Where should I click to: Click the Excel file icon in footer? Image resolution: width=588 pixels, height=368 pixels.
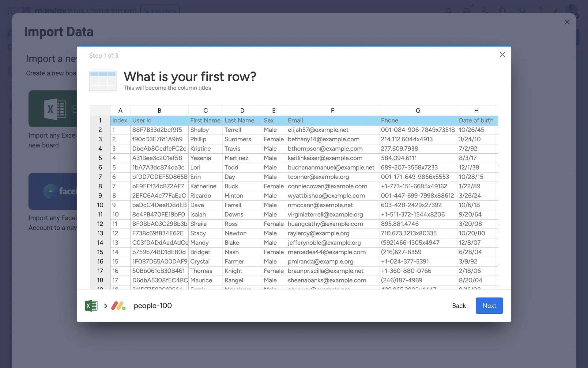[x=91, y=306]
